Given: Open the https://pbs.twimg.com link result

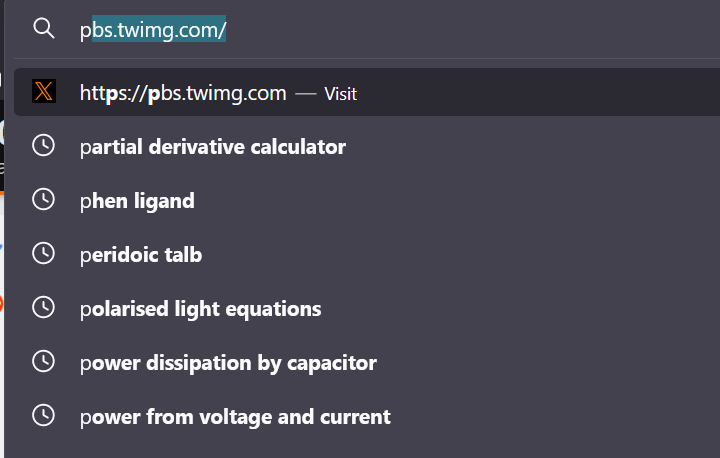Looking at the screenshot, I should (x=183, y=93).
